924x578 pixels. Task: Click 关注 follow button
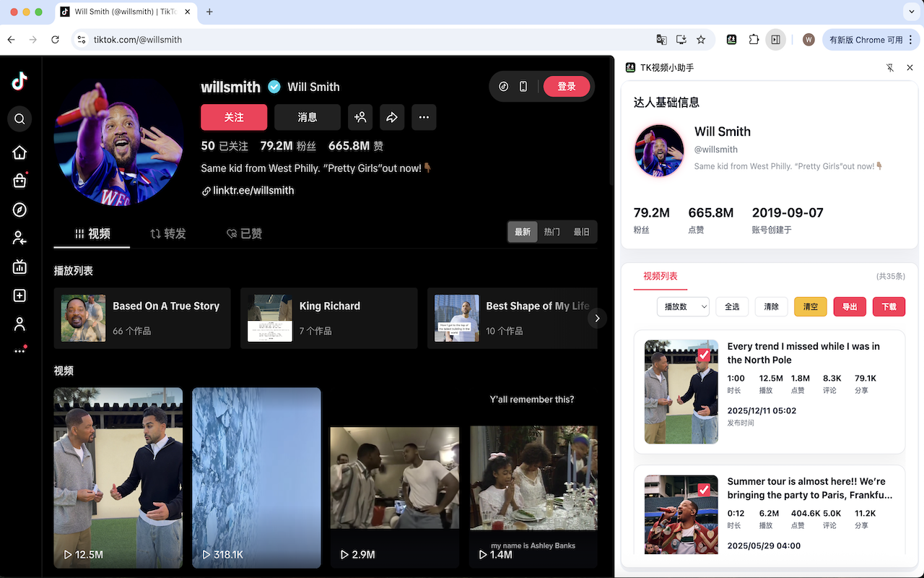tap(234, 117)
